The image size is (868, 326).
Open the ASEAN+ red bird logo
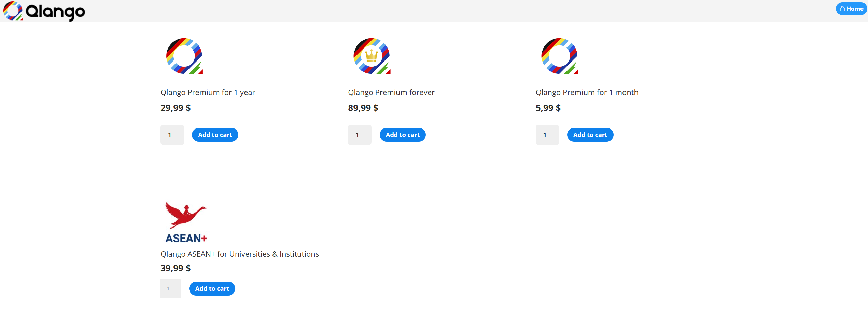click(186, 222)
